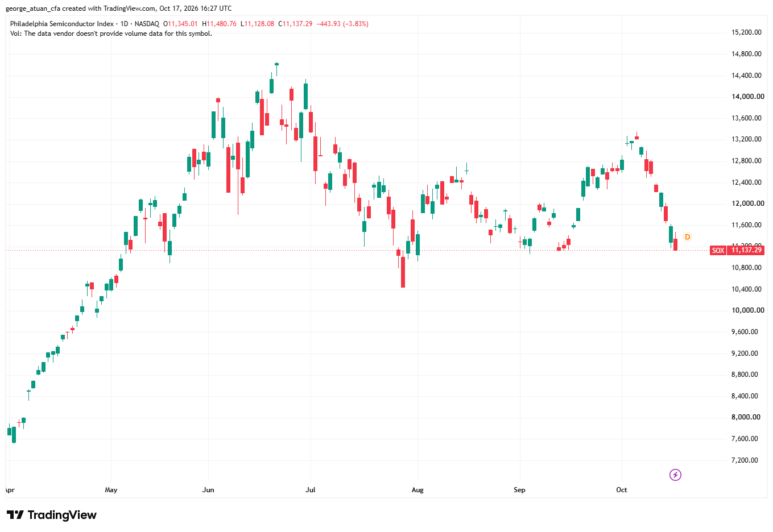
Task: Click the red SOX symbol tag
Action: [x=718, y=250]
